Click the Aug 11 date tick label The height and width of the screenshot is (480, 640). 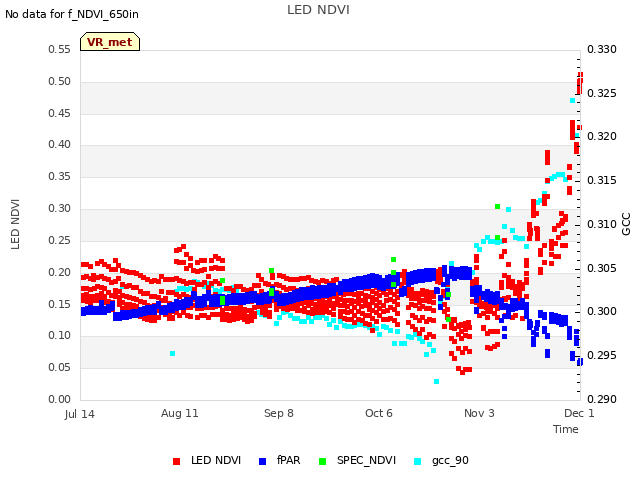point(180,413)
